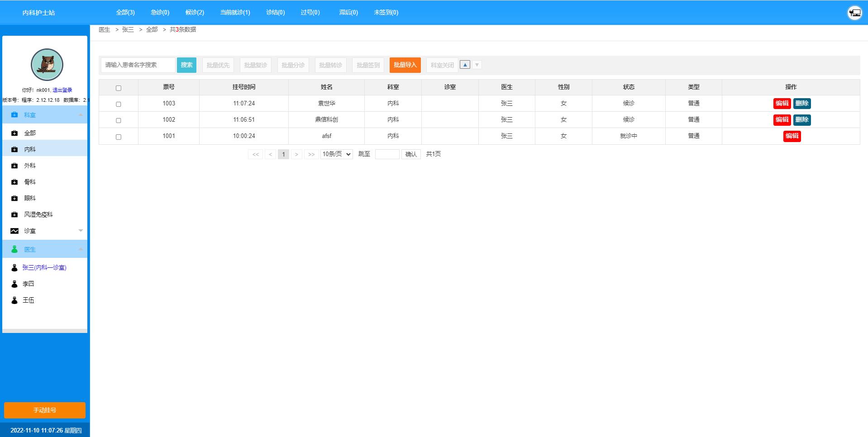Click the medical kit icon beside 外科
Screen dimensions: 868x437
click(x=14, y=166)
